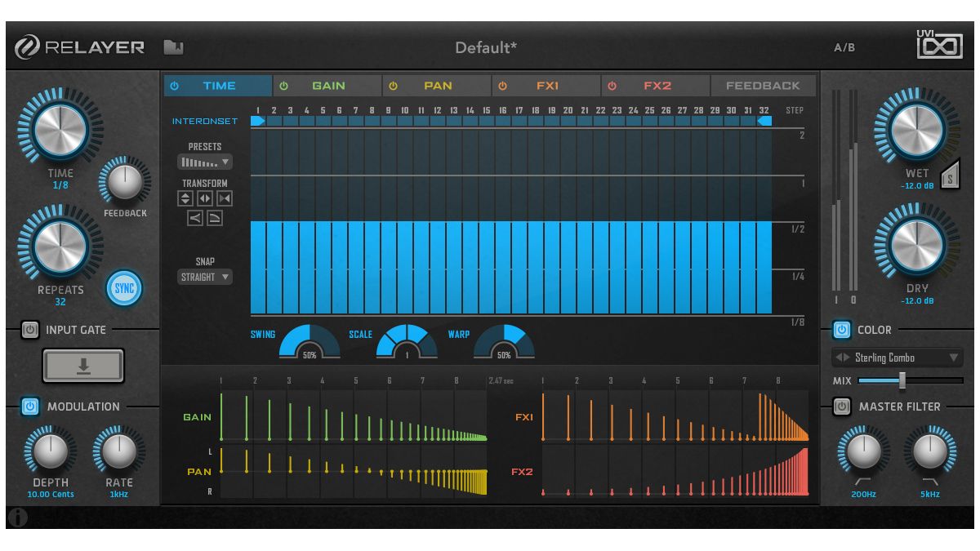
Task: Click the decay curve transform icon
Action: [x=215, y=218]
